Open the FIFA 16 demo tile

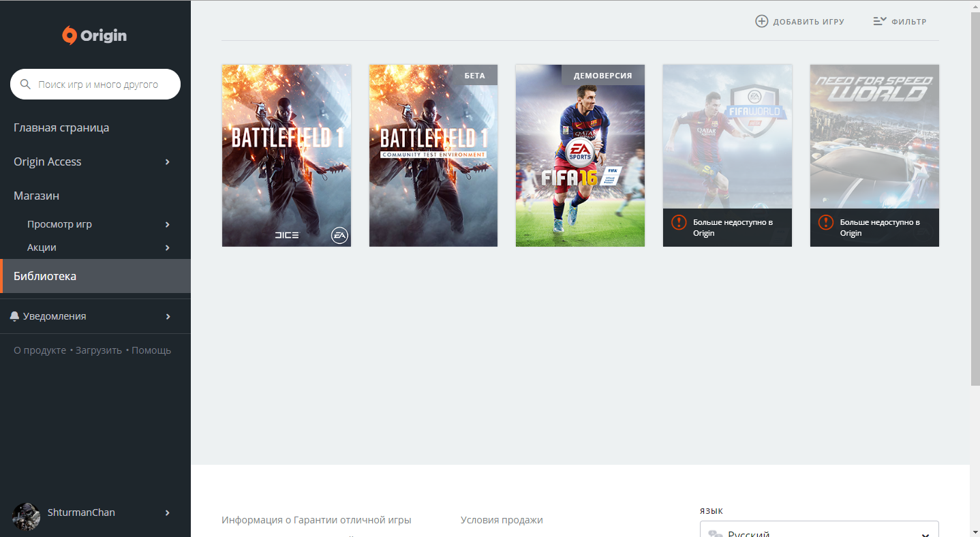(580, 155)
